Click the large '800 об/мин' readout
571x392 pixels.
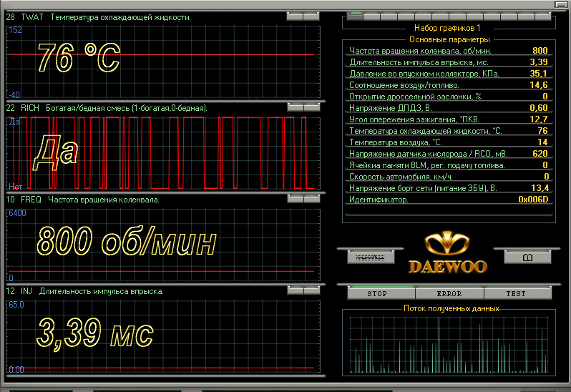pos(127,240)
